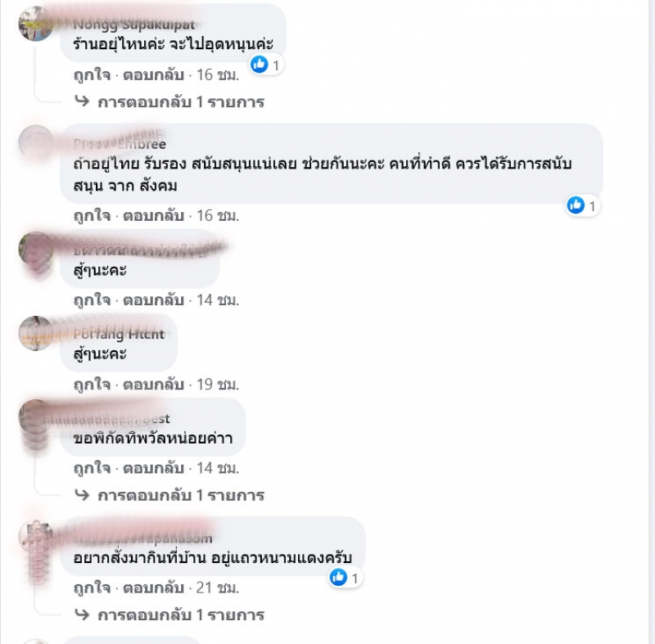Reply to the "สู้ๆนะคะ" comment posted 19 ชม.

[x=153, y=385]
